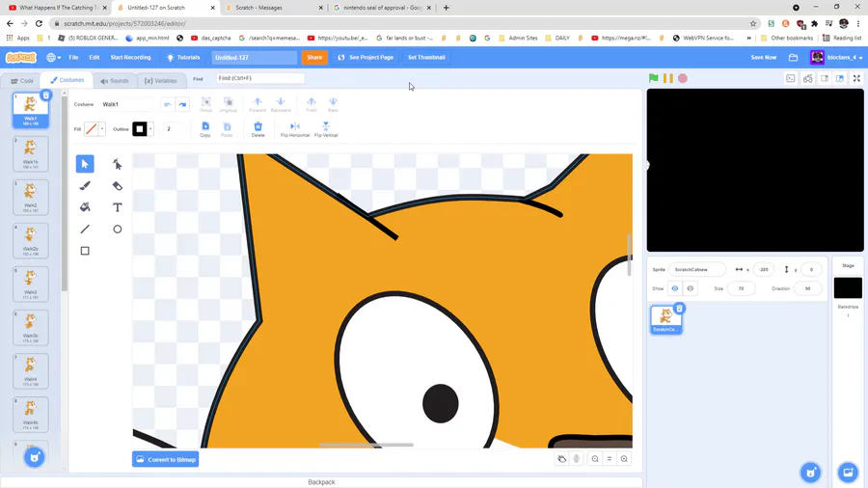The image size is (868, 488).
Task: Open the language globe dropdown
Action: click(54, 58)
